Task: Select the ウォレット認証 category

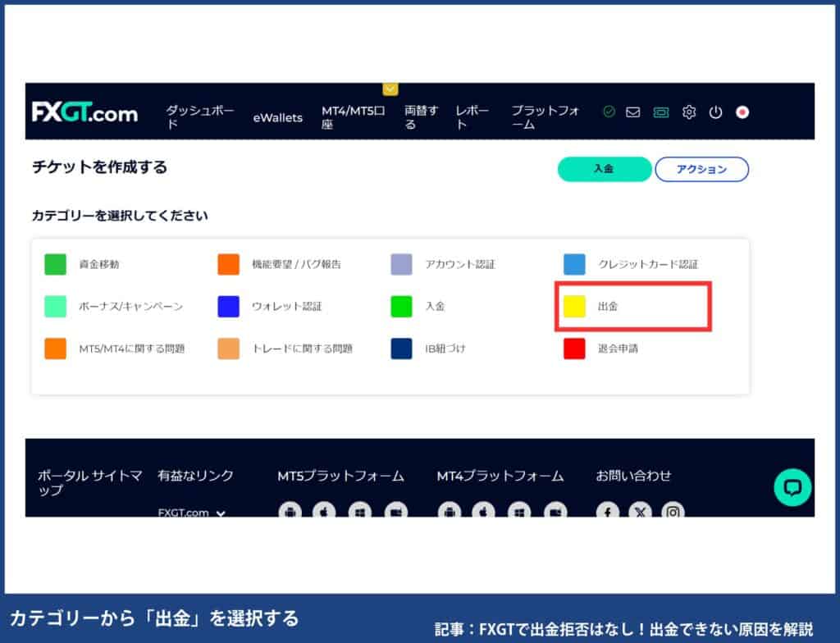Action: [269, 307]
